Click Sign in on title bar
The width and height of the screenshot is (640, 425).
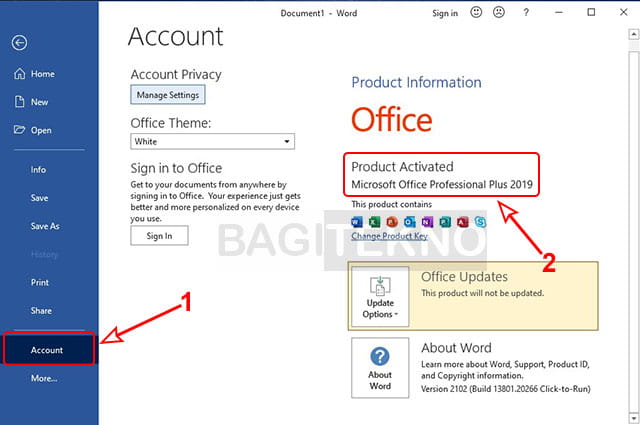click(445, 13)
